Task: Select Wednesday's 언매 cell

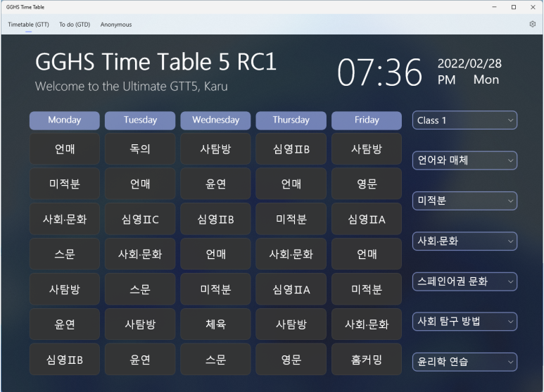Action: [215, 254]
